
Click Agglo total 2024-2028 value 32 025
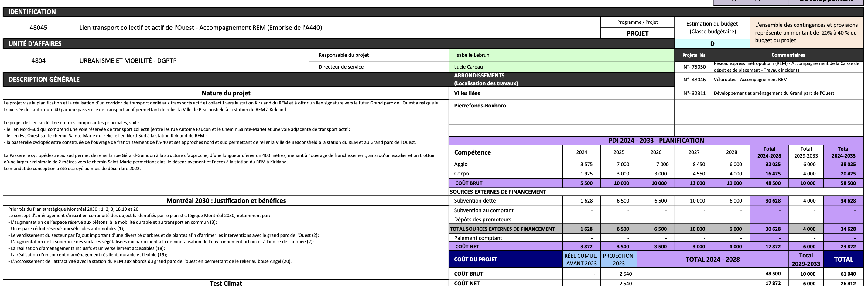[773, 164]
